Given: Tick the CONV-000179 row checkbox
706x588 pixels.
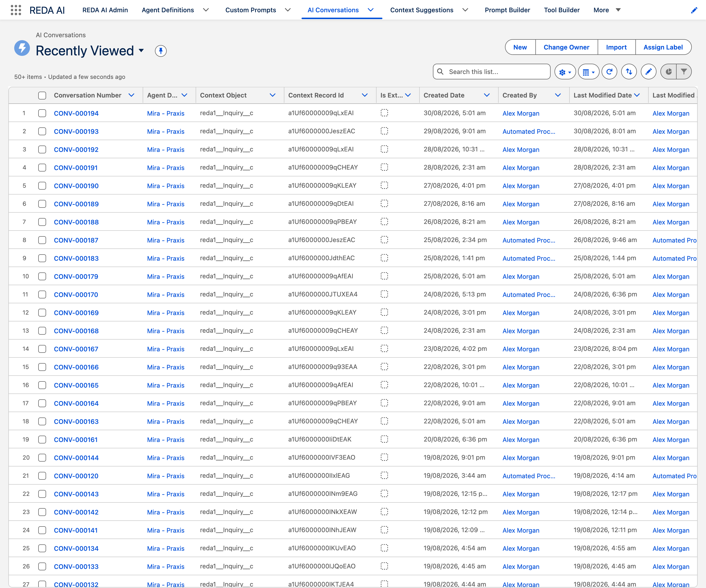Looking at the screenshot, I should [x=42, y=277].
